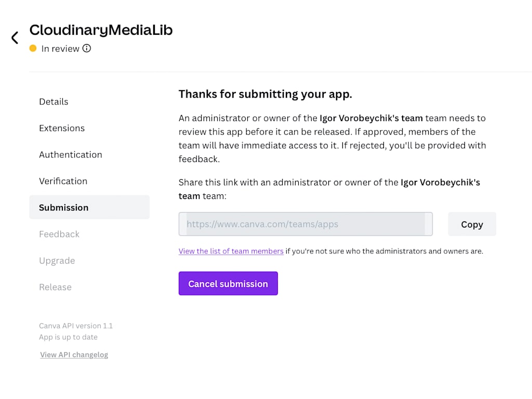Open the Details section
The height and width of the screenshot is (399, 532).
click(54, 101)
